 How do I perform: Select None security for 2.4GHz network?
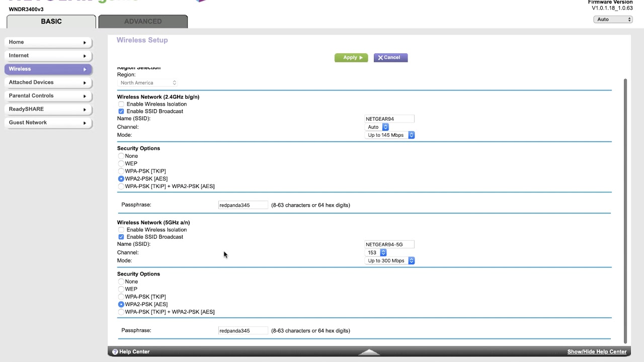(121, 156)
